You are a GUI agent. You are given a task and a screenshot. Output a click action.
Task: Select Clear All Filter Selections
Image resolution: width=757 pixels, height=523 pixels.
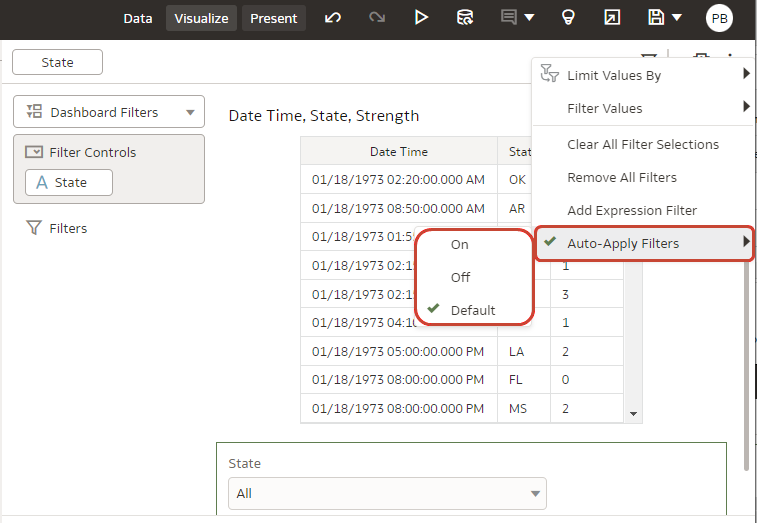click(x=643, y=144)
